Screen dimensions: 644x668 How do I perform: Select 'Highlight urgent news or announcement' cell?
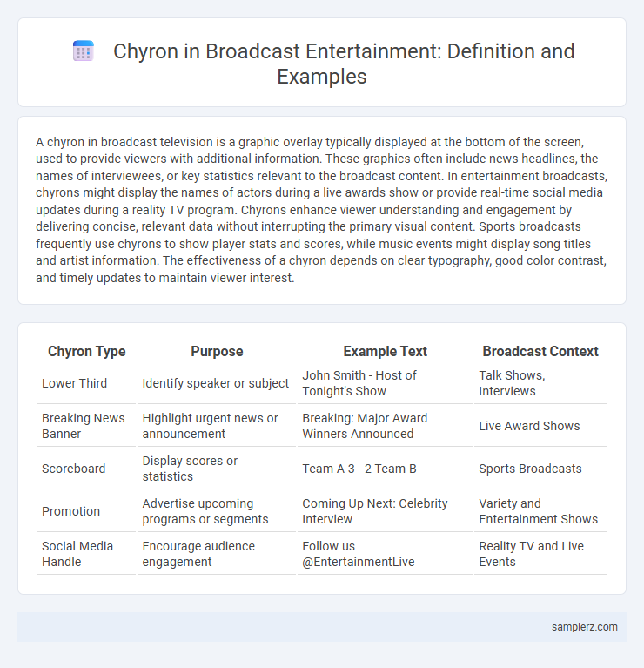coord(217,426)
